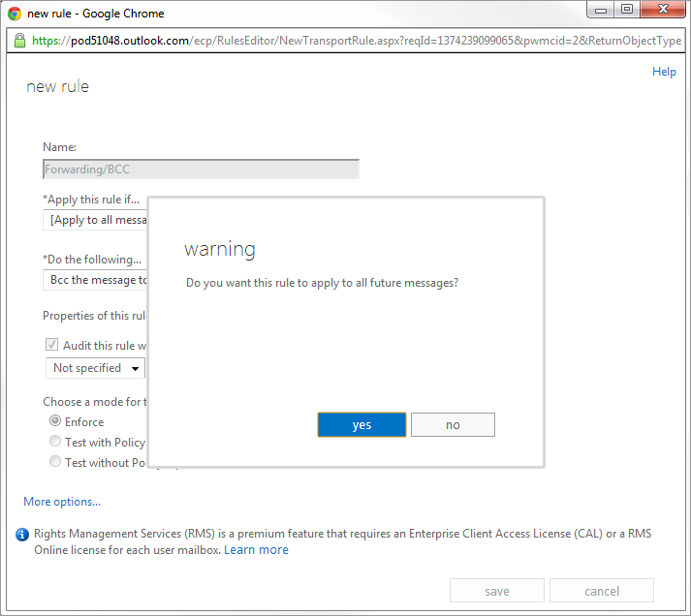Open the Help link

664,72
